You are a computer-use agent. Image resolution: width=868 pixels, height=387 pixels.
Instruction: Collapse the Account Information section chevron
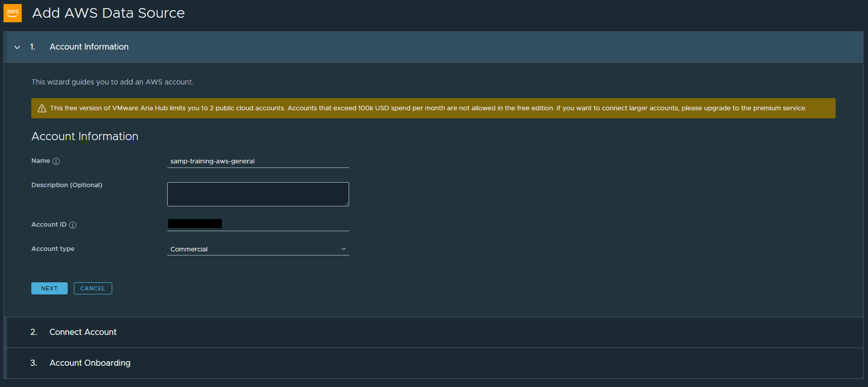[17, 47]
